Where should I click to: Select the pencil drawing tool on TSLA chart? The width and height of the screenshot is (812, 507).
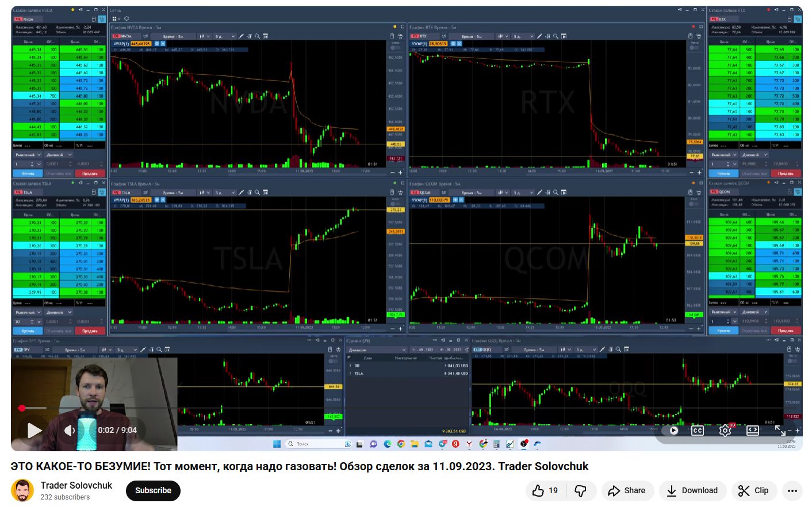tap(242, 193)
